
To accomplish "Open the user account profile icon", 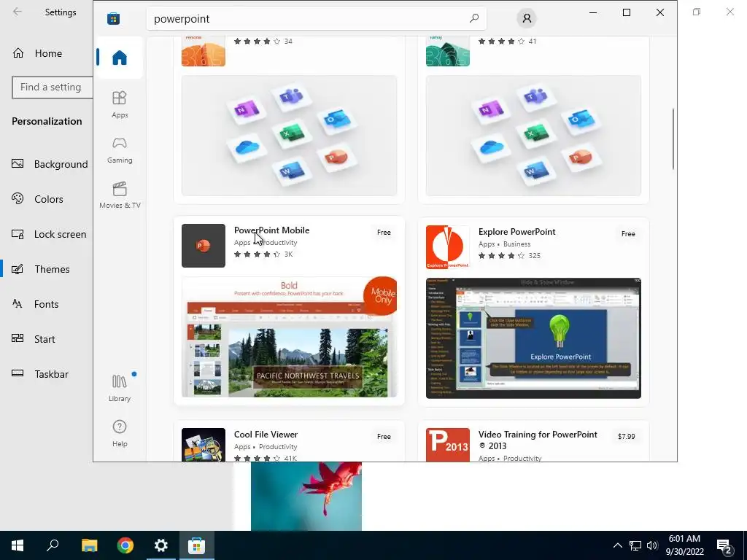I will [x=527, y=18].
